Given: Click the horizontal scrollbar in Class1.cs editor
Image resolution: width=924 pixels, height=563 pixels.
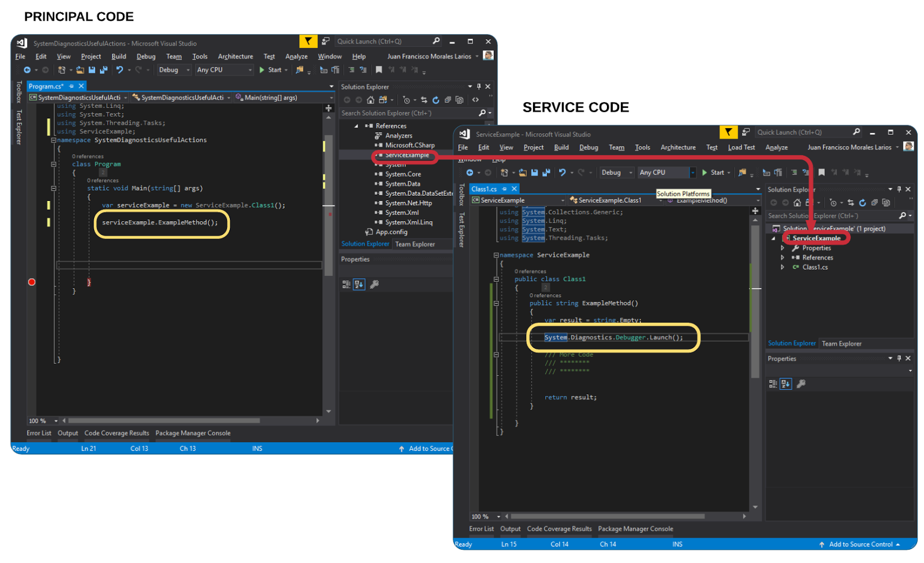Looking at the screenshot, I should (x=608, y=516).
